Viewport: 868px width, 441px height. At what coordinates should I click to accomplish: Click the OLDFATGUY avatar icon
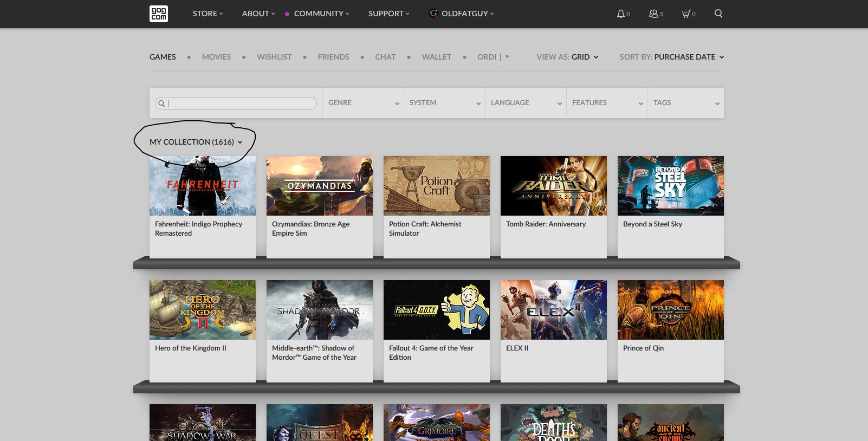click(x=433, y=14)
